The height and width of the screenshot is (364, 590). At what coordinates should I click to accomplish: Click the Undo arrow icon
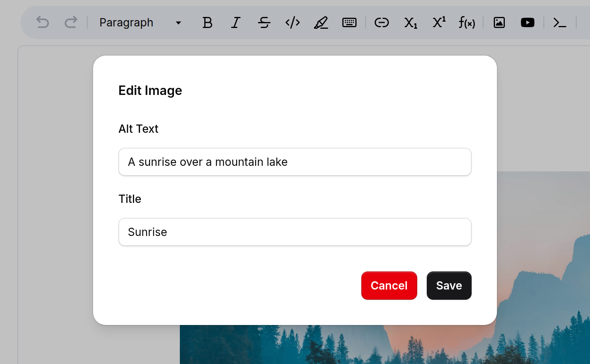coord(43,22)
